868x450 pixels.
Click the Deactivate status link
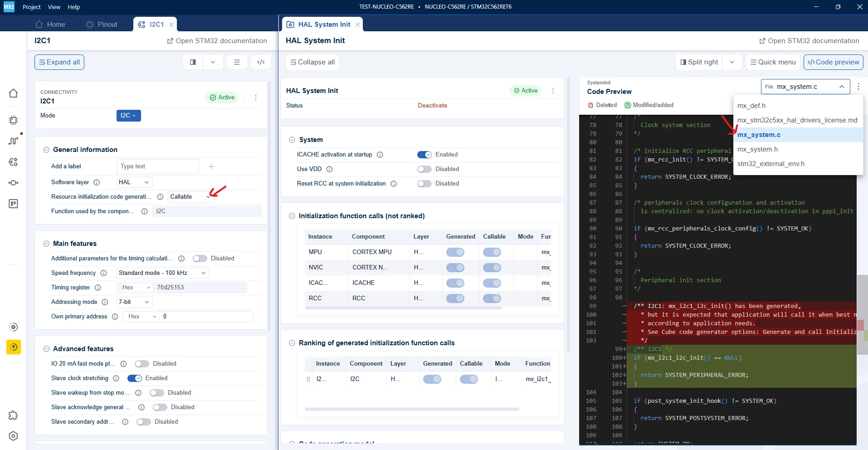tap(432, 106)
